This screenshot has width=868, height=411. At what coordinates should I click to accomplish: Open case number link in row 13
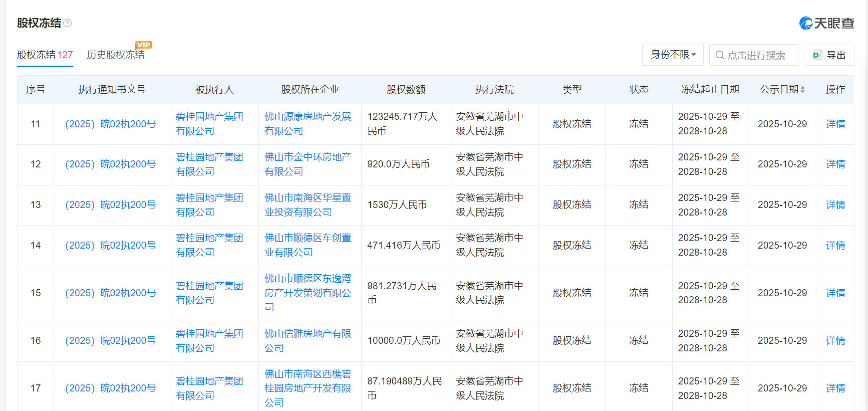click(111, 205)
